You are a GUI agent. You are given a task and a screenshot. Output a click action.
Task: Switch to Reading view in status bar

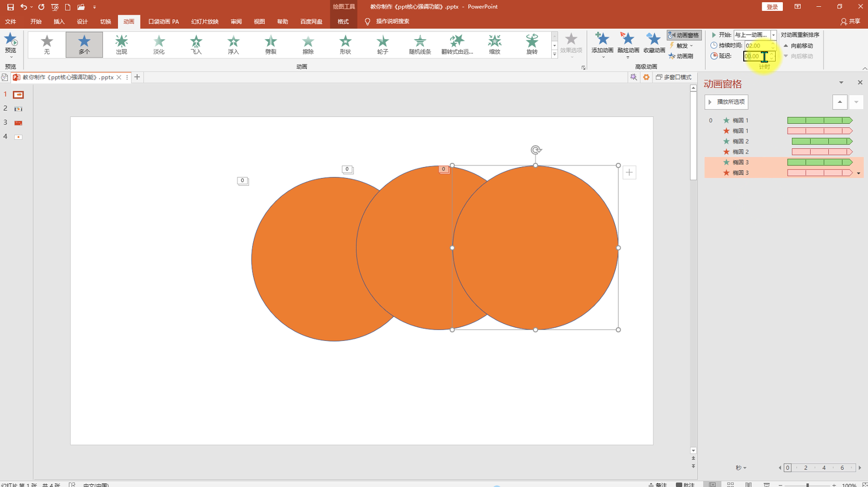click(x=748, y=484)
